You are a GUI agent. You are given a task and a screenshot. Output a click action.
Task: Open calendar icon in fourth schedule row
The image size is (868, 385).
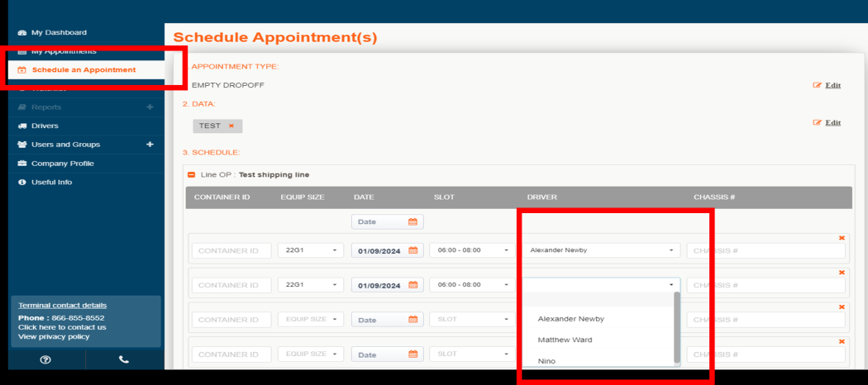click(413, 354)
